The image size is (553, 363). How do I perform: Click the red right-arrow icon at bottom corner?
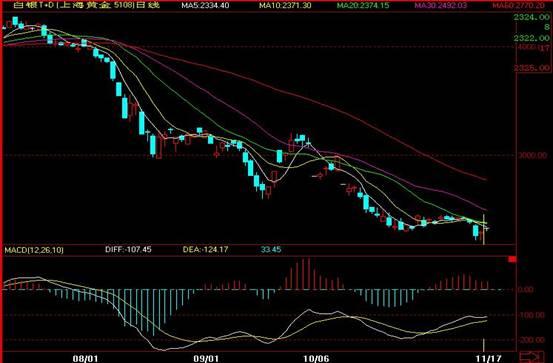pos(533,356)
